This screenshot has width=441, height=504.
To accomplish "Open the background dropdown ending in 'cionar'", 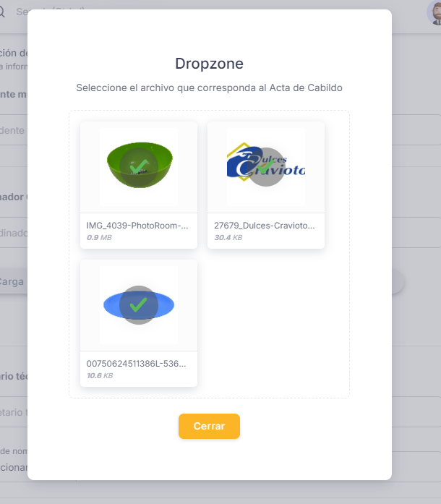I will [13, 467].
